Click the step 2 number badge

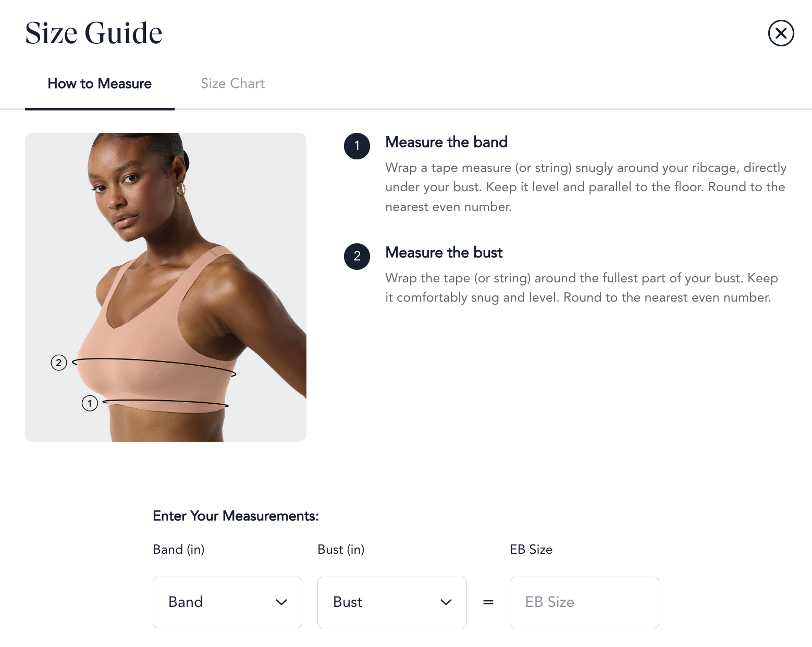[x=357, y=256]
